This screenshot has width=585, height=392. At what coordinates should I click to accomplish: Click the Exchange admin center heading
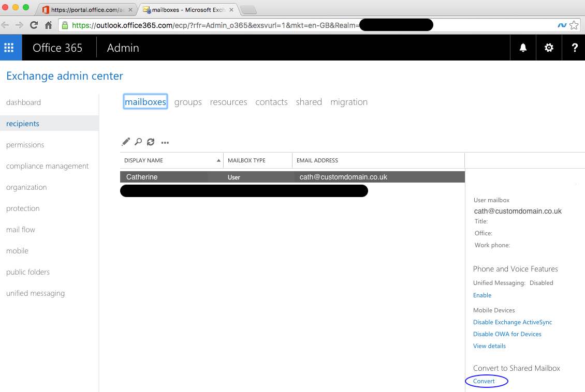[65, 76]
